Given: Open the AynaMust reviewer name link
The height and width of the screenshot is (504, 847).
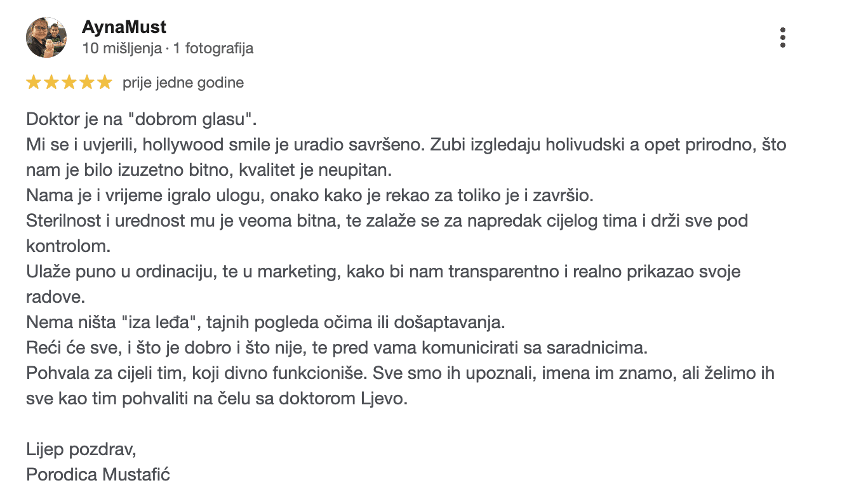Looking at the screenshot, I should (124, 27).
